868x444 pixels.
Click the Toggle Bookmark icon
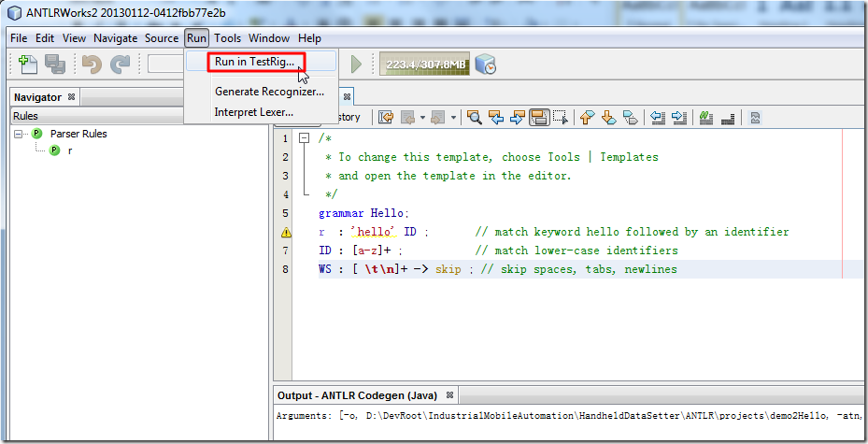click(x=631, y=117)
